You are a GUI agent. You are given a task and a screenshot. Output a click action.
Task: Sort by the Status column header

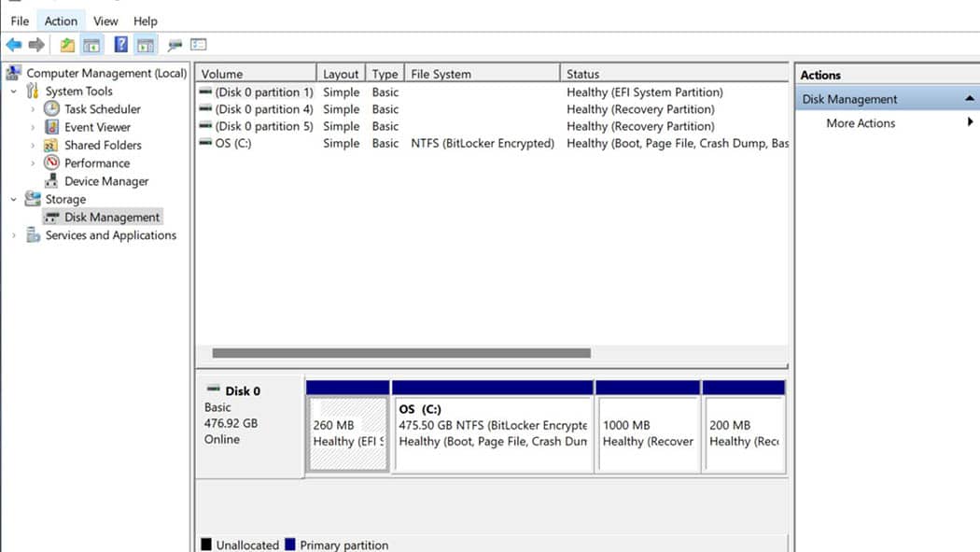(x=675, y=74)
